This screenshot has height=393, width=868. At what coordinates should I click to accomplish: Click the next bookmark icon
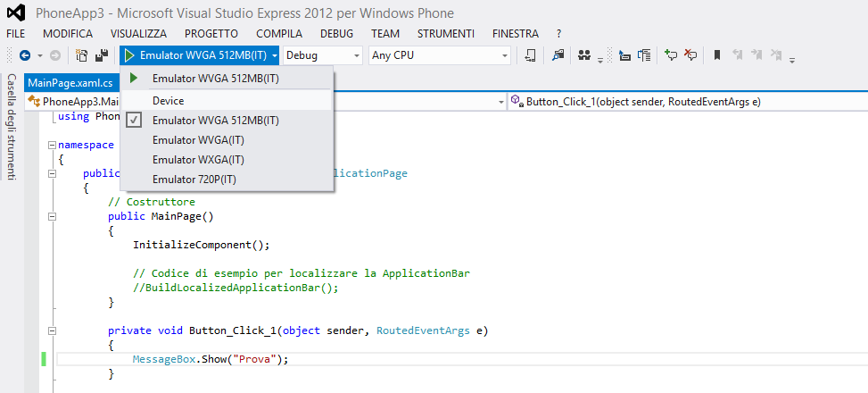(756, 54)
